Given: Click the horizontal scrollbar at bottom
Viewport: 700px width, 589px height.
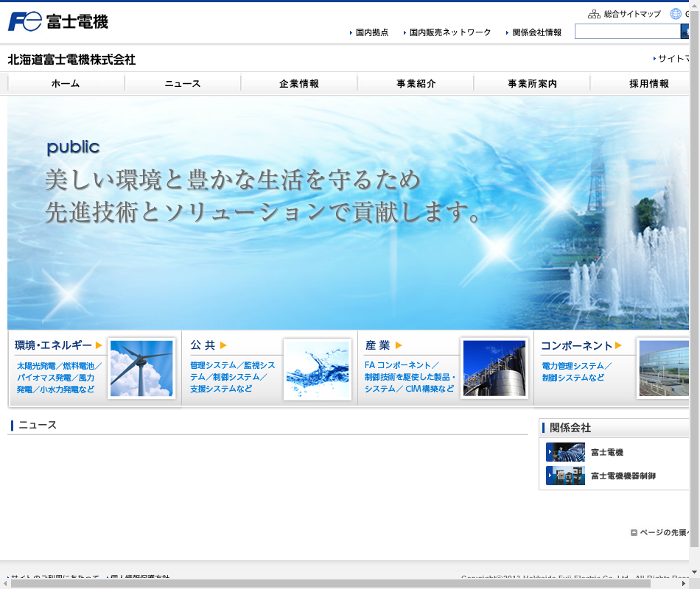Looking at the screenshot, I should [330, 583].
